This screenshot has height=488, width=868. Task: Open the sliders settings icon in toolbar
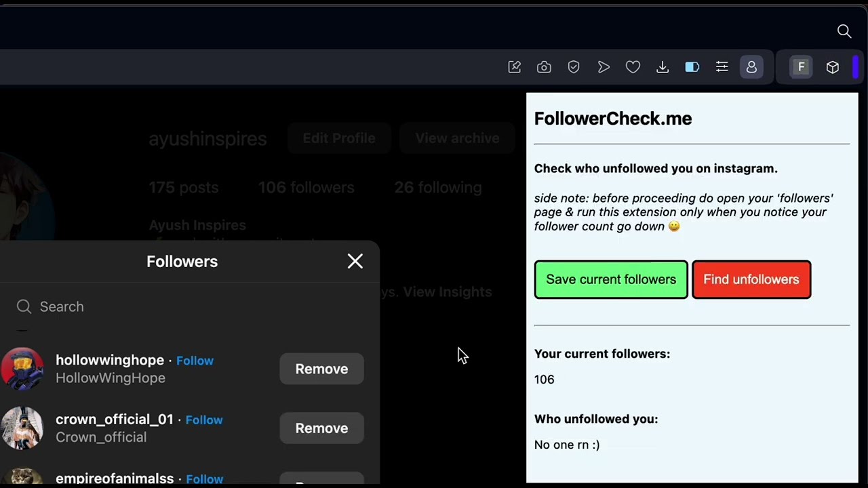(722, 67)
